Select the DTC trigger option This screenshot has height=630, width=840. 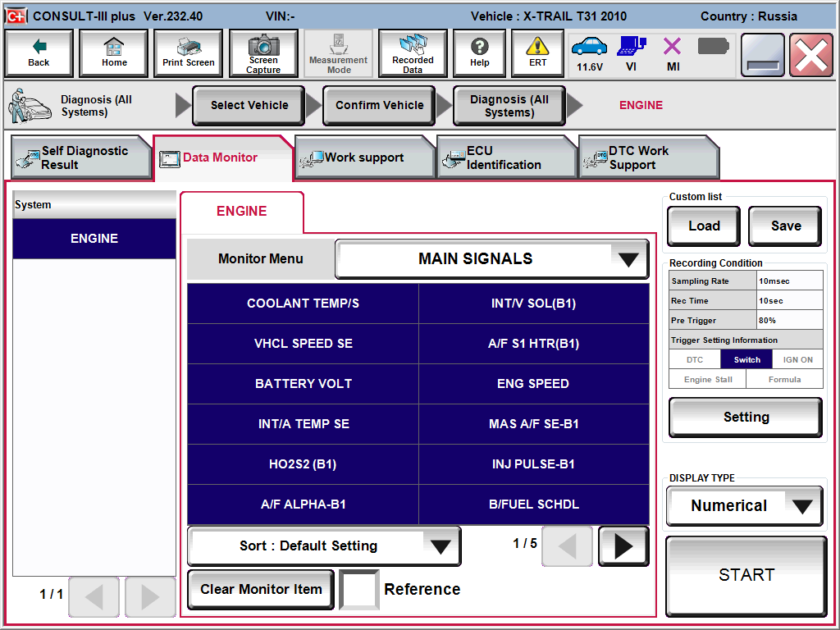pos(694,359)
